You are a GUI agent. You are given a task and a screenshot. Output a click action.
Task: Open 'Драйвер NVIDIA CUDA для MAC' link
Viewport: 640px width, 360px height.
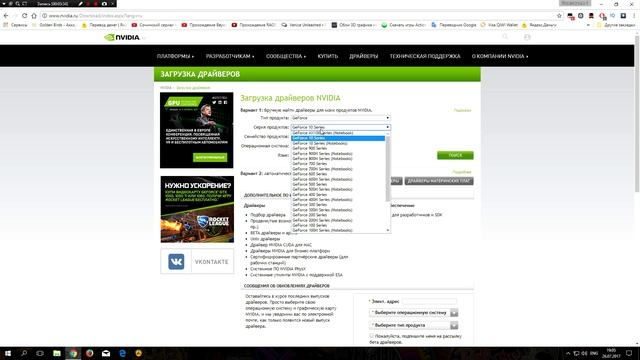[281, 245]
